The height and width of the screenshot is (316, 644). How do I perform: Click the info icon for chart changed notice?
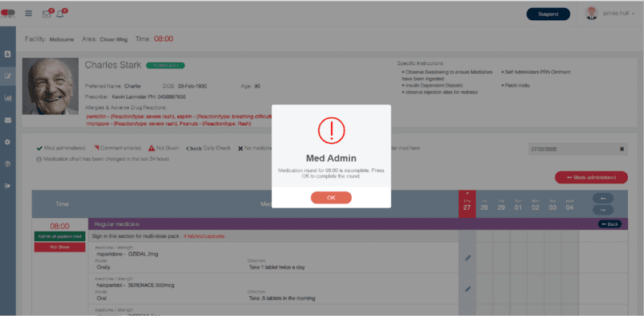(x=39, y=159)
